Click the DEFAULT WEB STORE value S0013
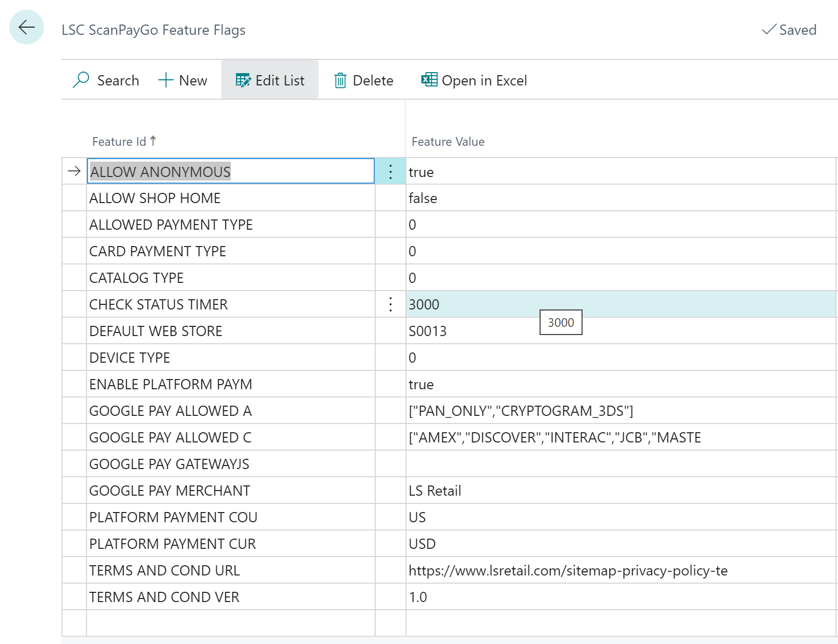Image resolution: width=838 pixels, height=644 pixels. point(427,331)
